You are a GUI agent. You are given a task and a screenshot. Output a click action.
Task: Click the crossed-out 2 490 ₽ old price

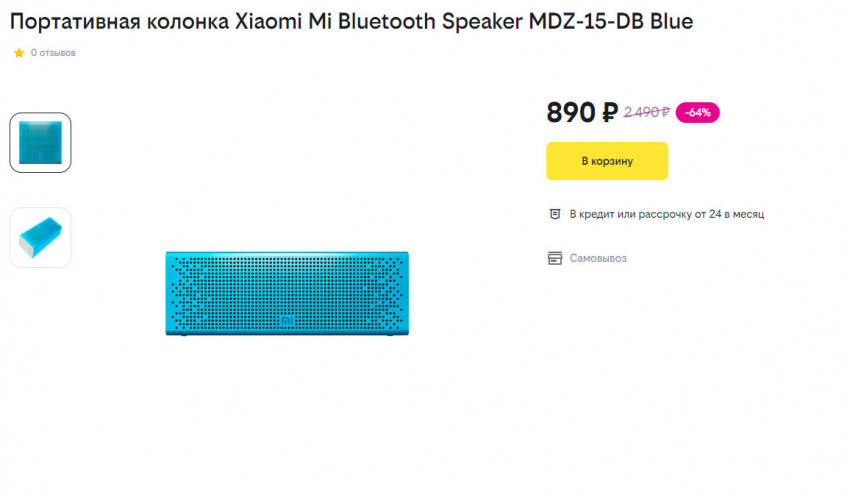coord(646,112)
